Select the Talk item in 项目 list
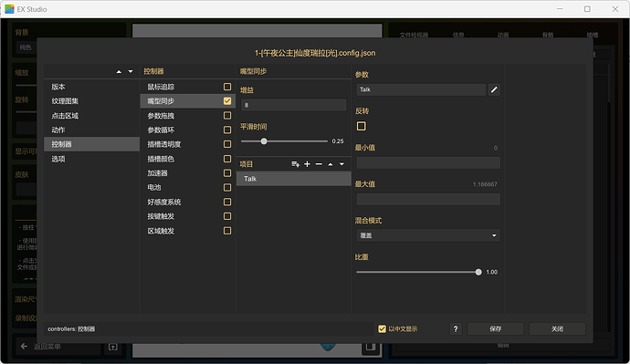This screenshot has height=364, width=630. pyautogui.click(x=294, y=179)
